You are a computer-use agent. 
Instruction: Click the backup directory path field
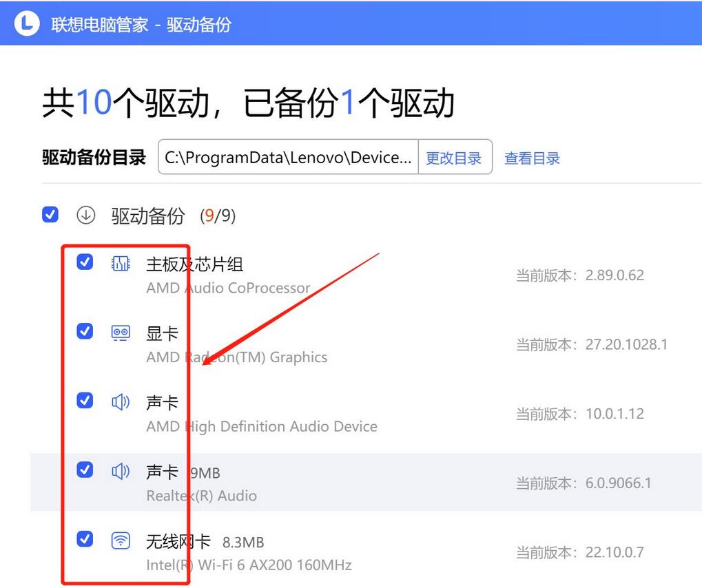click(x=289, y=157)
